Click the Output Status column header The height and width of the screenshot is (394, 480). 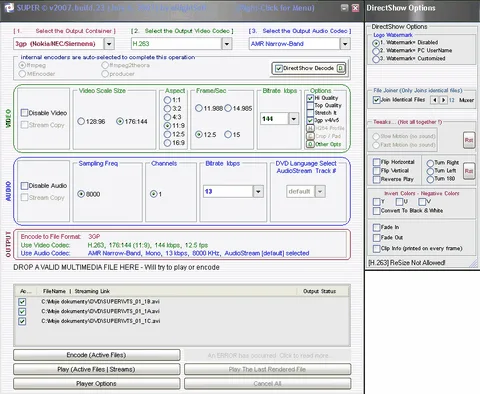click(319, 291)
